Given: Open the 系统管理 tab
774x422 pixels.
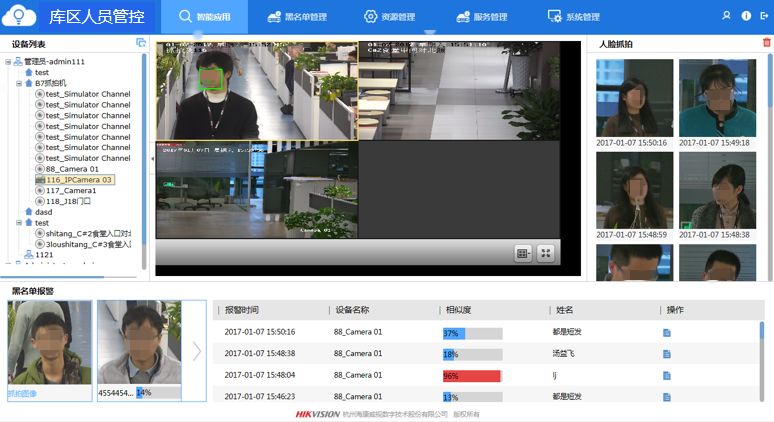Looking at the screenshot, I should (x=574, y=17).
